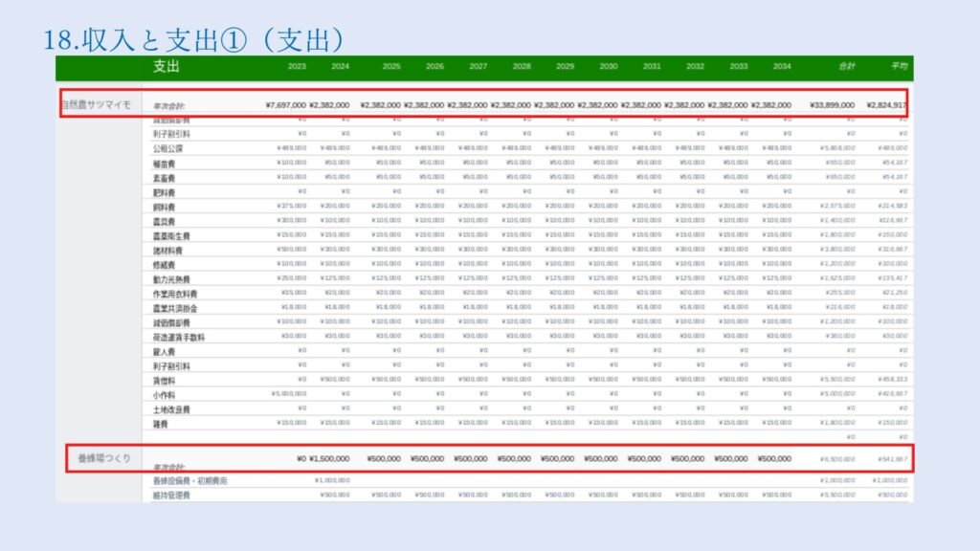Click the 土地改良費 row label
Image resolution: width=980 pixels, height=551 pixels.
tap(172, 409)
